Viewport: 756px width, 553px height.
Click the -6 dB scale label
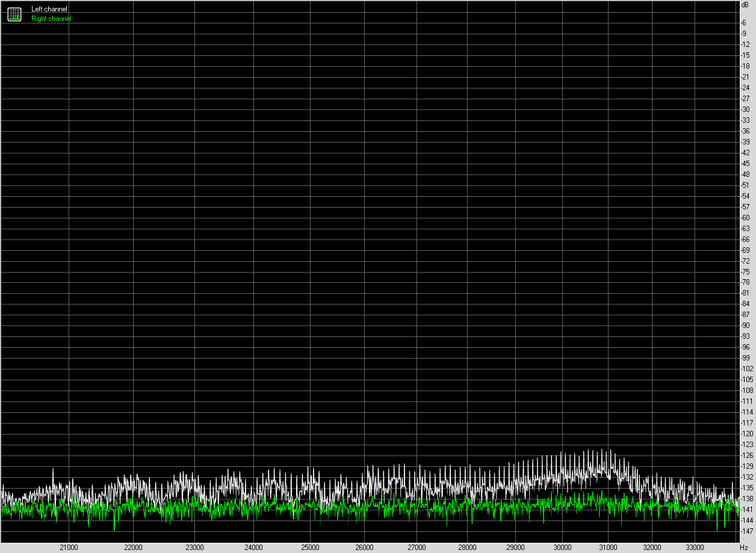745,23
